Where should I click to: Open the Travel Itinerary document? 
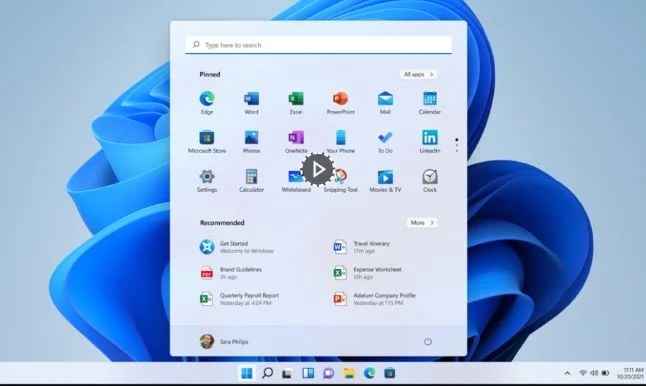pos(362,247)
